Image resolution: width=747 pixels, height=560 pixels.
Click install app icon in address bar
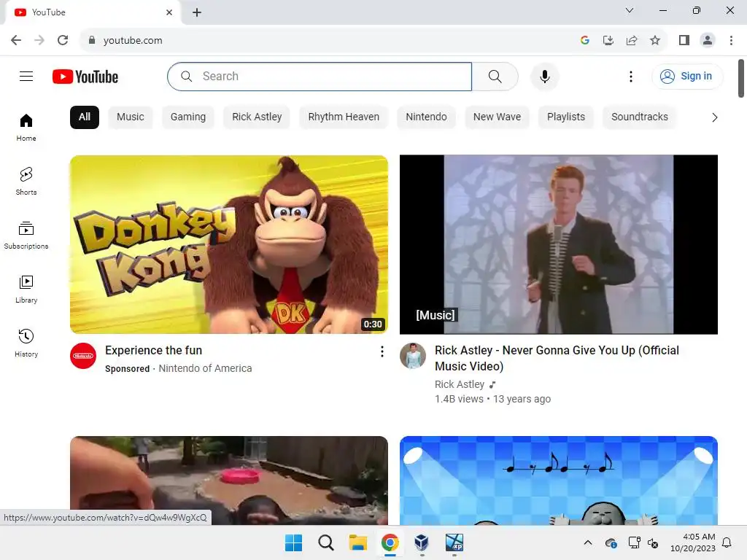coord(608,40)
